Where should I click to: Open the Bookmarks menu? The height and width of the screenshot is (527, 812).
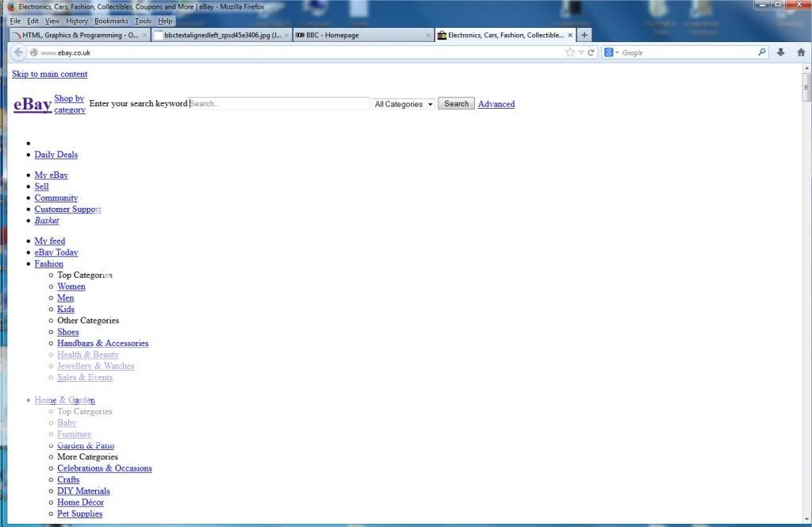(111, 21)
